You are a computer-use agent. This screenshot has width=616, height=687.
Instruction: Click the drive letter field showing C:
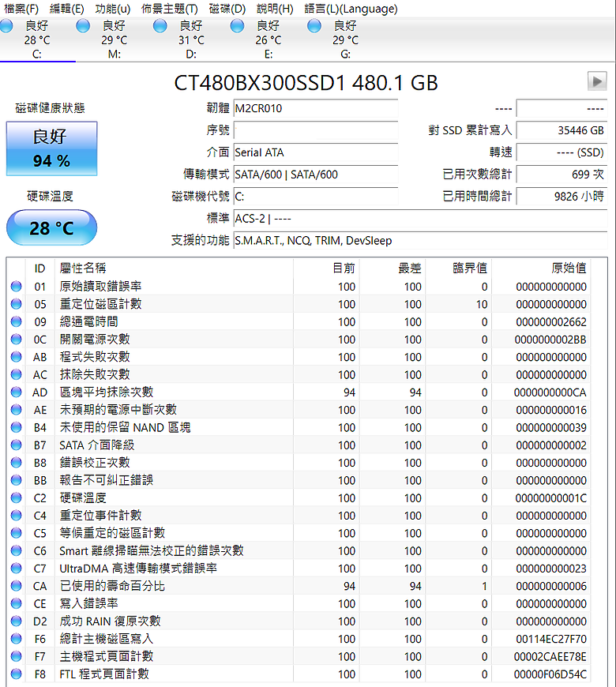[316, 197]
